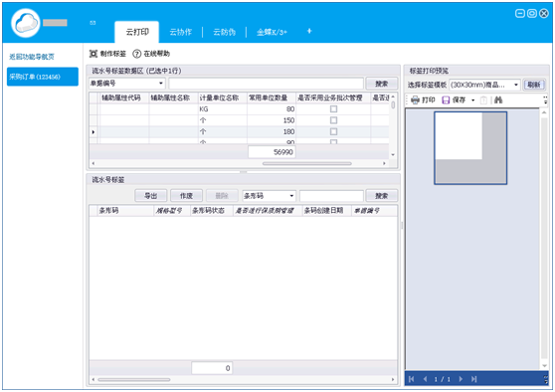555x392 pixels.
Task: Click lower grid scroll-right arrow
Action: 393,380
